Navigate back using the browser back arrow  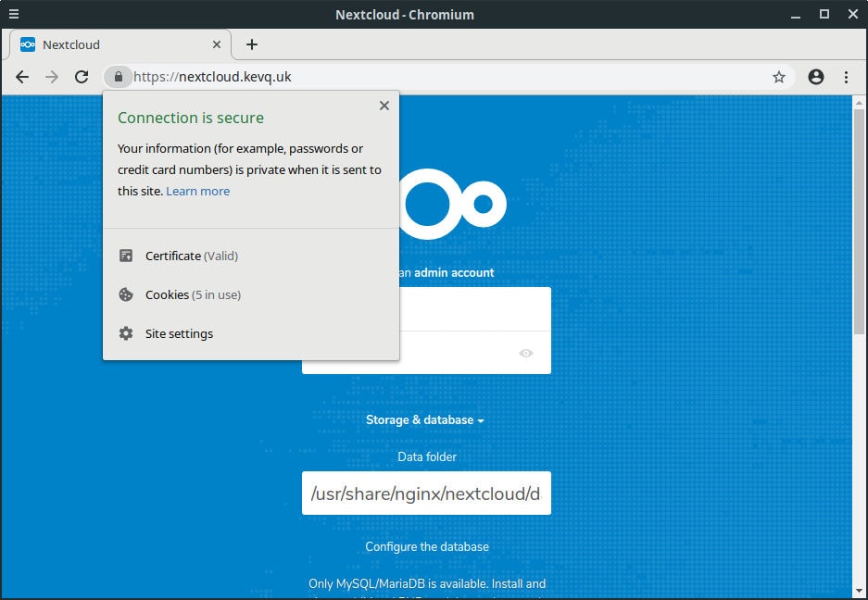click(22, 77)
